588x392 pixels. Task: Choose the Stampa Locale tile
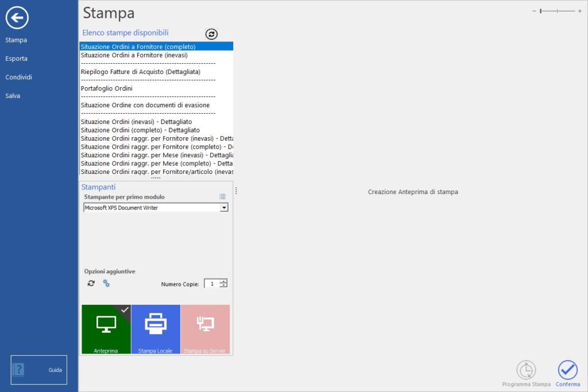pyautogui.click(x=156, y=329)
